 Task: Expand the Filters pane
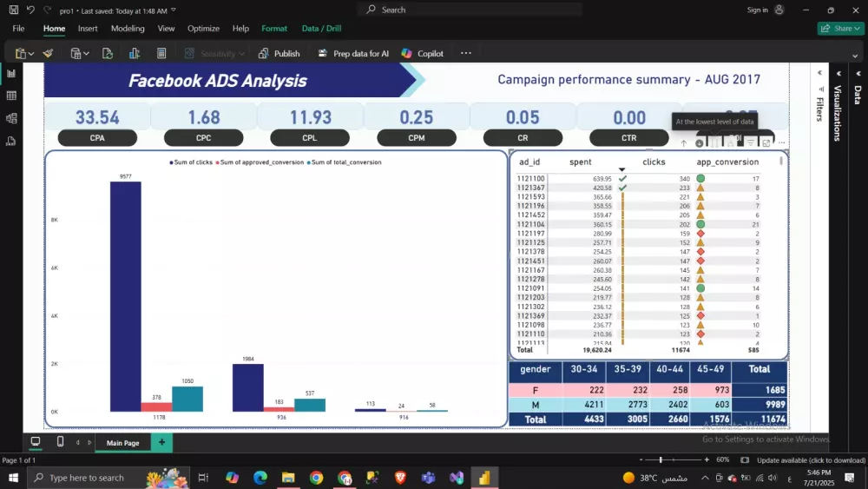820,73
